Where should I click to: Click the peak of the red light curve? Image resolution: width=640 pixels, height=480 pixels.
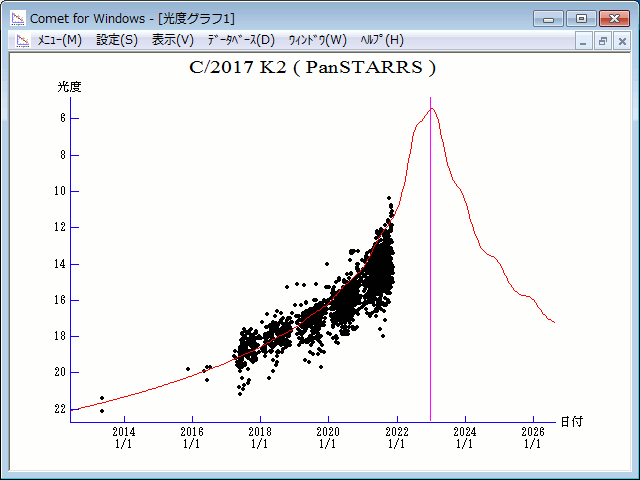click(x=432, y=109)
